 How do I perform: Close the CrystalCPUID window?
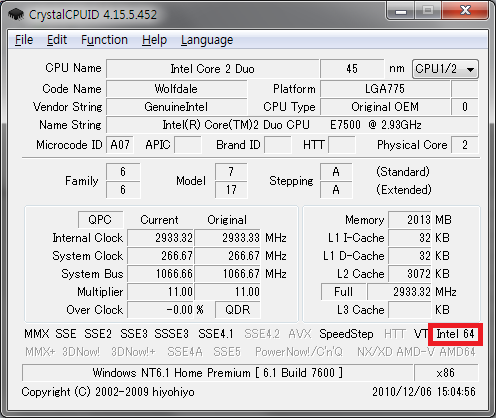coord(465,11)
